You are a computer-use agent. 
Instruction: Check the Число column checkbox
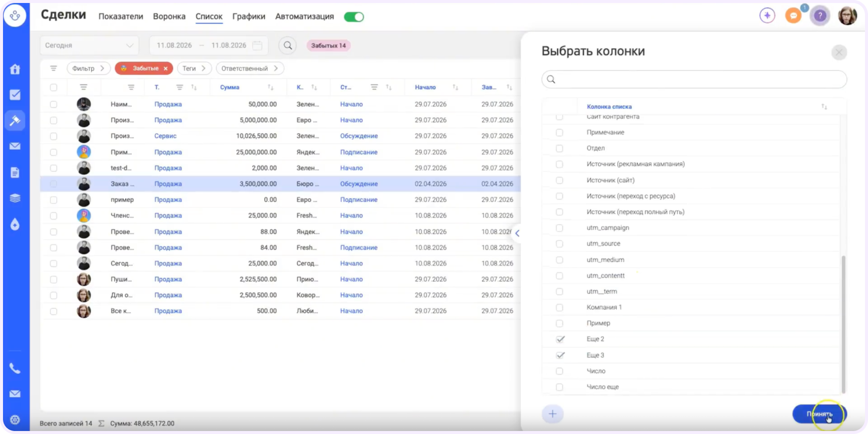point(559,371)
